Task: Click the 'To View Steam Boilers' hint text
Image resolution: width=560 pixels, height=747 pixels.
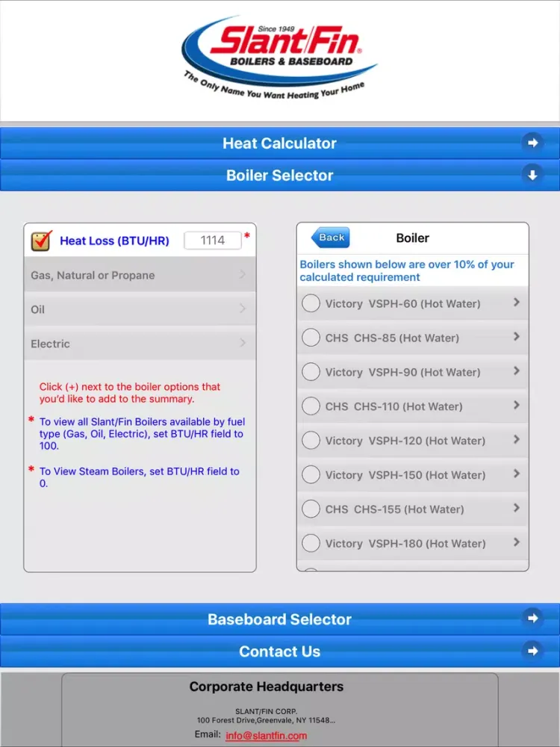Action: [x=140, y=477]
